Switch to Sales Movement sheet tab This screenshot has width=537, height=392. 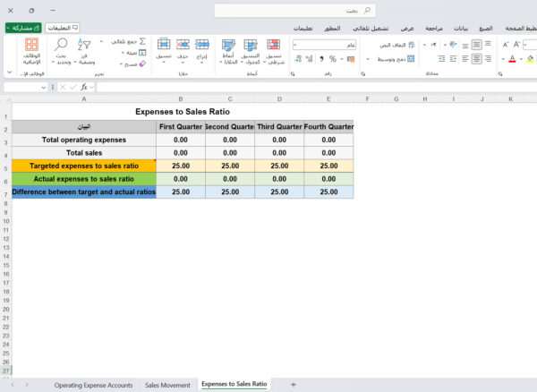click(x=167, y=384)
